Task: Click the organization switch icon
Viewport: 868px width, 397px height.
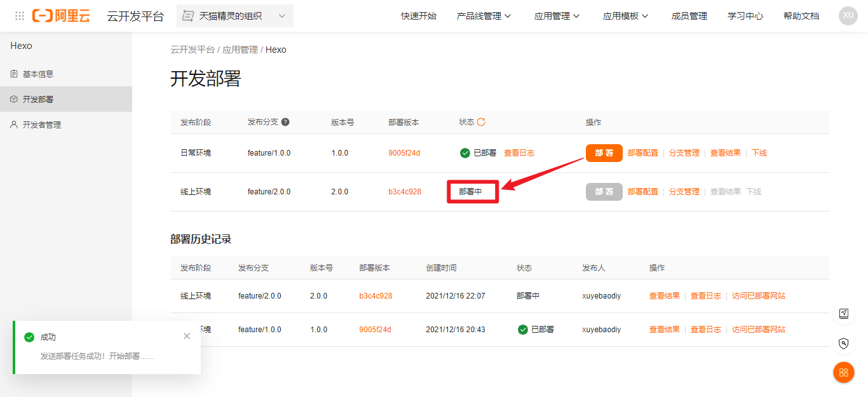Action: (x=188, y=16)
